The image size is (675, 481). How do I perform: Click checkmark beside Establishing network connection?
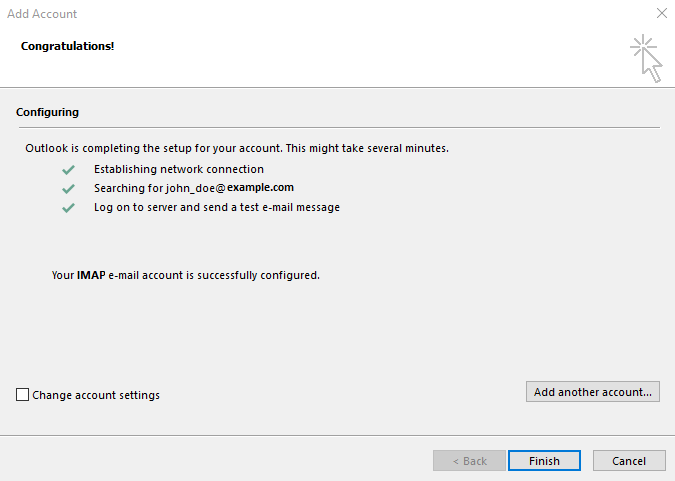[68, 169]
